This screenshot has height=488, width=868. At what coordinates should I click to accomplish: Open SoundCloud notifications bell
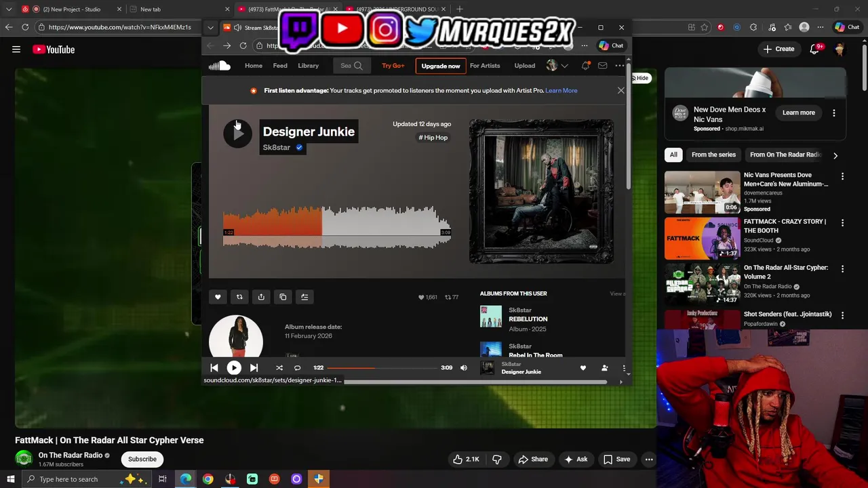click(585, 66)
